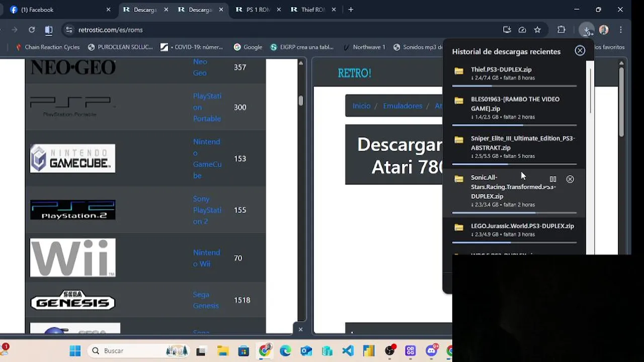This screenshot has height=362, width=644.
Task: Open Microsoft Store from the taskbar
Action: click(x=244, y=350)
